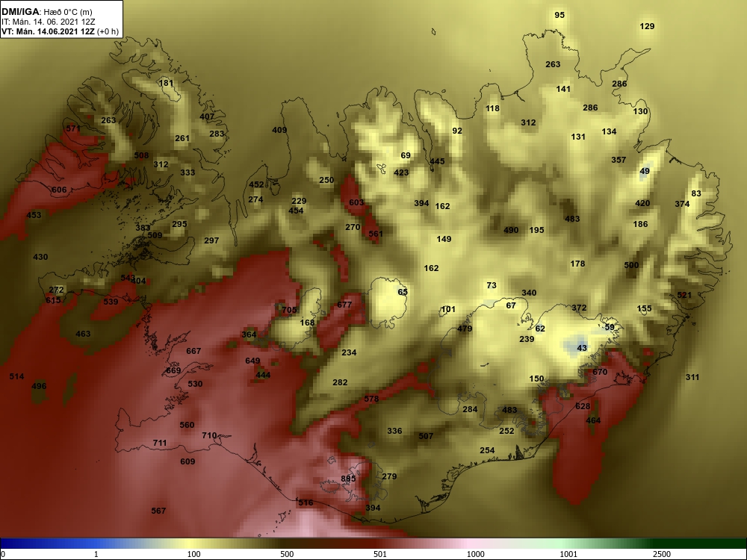Click the map value '43'
Image resolution: width=747 pixels, height=560 pixels.
[582, 348]
